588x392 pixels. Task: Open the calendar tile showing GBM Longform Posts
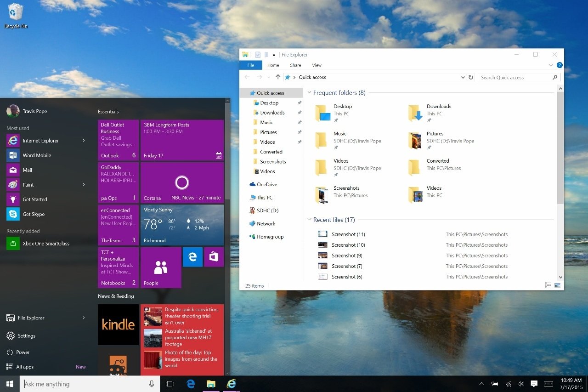[182, 140]
